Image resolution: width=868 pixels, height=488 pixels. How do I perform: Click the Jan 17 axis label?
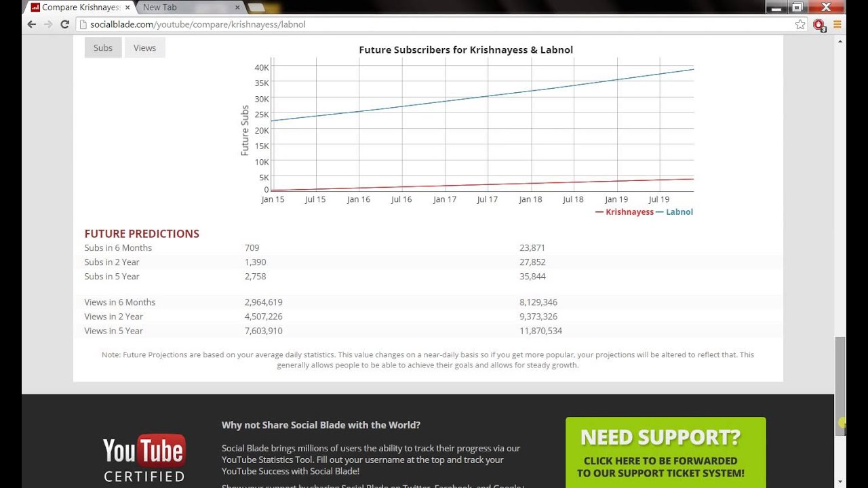[x=445, y=199]
